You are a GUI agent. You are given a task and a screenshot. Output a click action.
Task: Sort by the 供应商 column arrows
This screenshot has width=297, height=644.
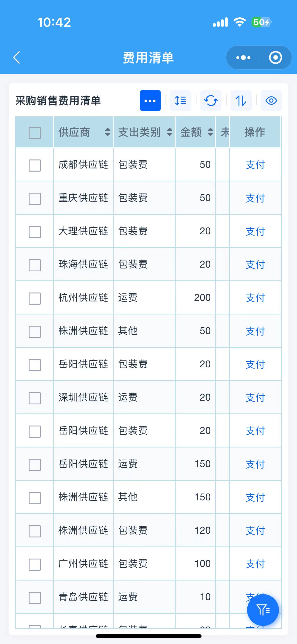(x=108, y=132)
